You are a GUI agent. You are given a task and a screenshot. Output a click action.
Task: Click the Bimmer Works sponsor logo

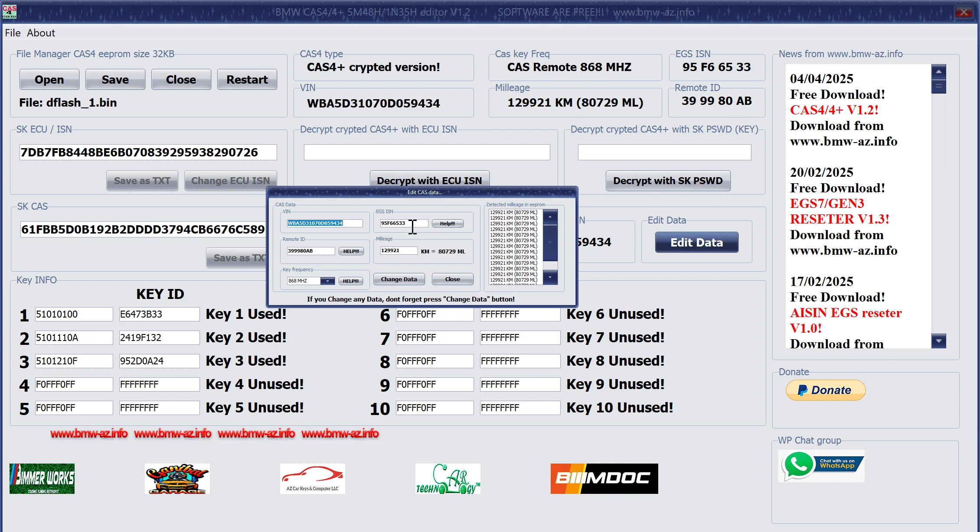click(x=42, y=479)
